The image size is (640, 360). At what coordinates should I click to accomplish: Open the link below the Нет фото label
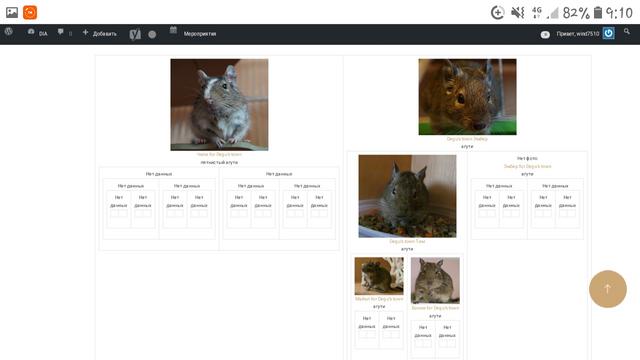coord(527,166)
